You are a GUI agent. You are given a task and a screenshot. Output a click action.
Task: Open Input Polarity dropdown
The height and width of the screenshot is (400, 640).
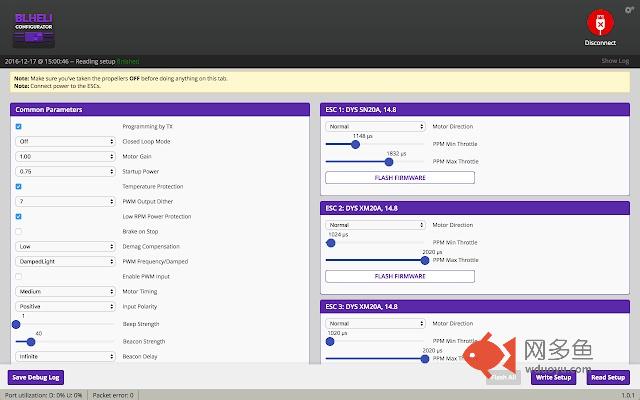pos(65,307)
